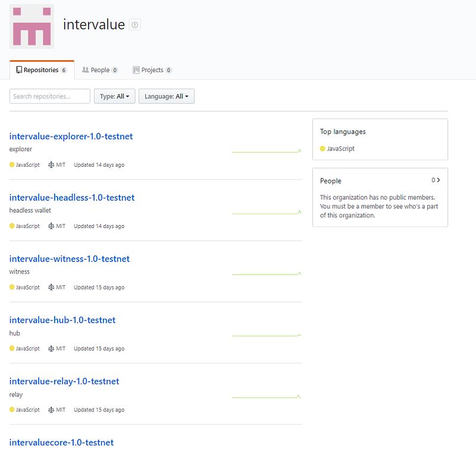This screenshot has height=452, width=476.
Task: Click 'headless wallet' description text
Action: (30, 210)
